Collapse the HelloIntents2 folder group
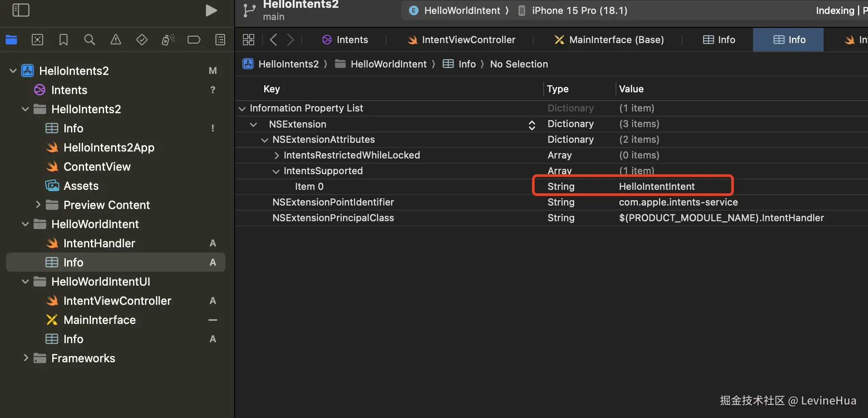Image resolution: width=868 pixels, height=418 pixels. [x=25, y=109]
